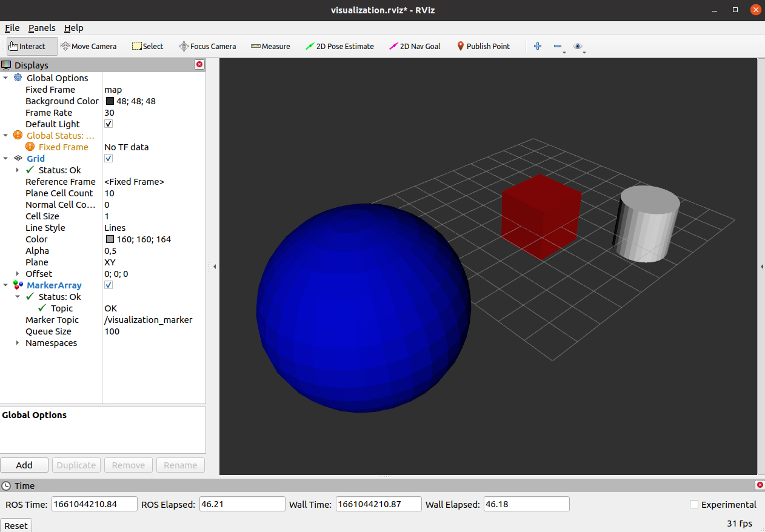Collapse the Global Options tree node
Viewport: 765px width, 532px height.
pyautogui.click(x=5, y=78)
